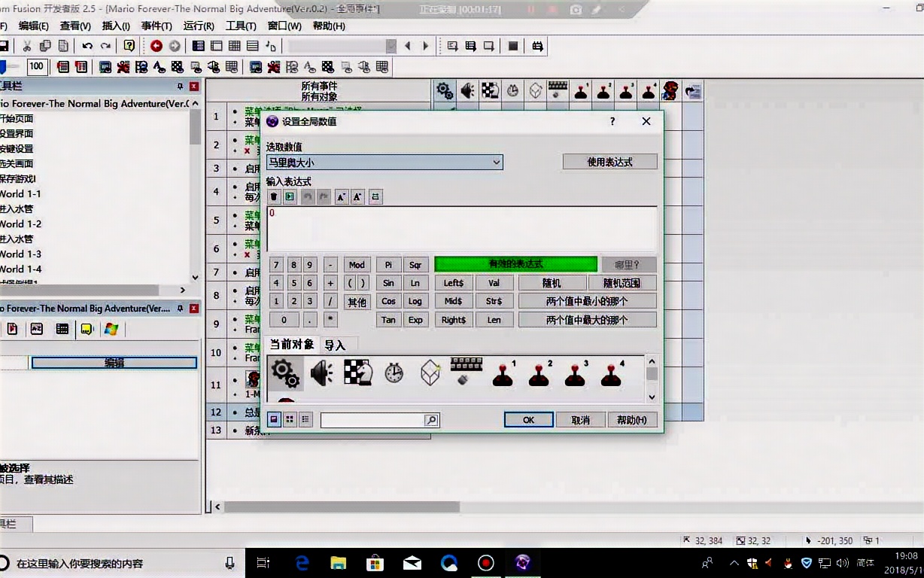Select World 1-3 in the workspace tree
Screen dimensions: 924x578
[20, 254]
